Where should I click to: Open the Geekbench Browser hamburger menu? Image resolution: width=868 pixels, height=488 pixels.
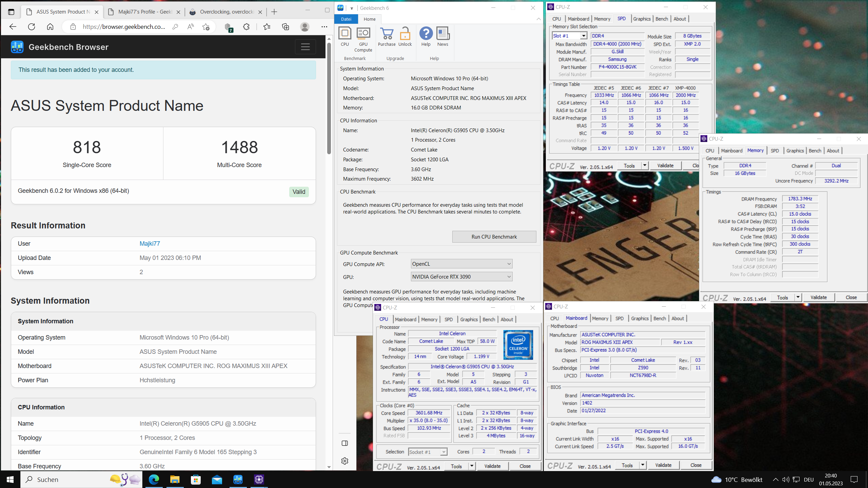305,47
